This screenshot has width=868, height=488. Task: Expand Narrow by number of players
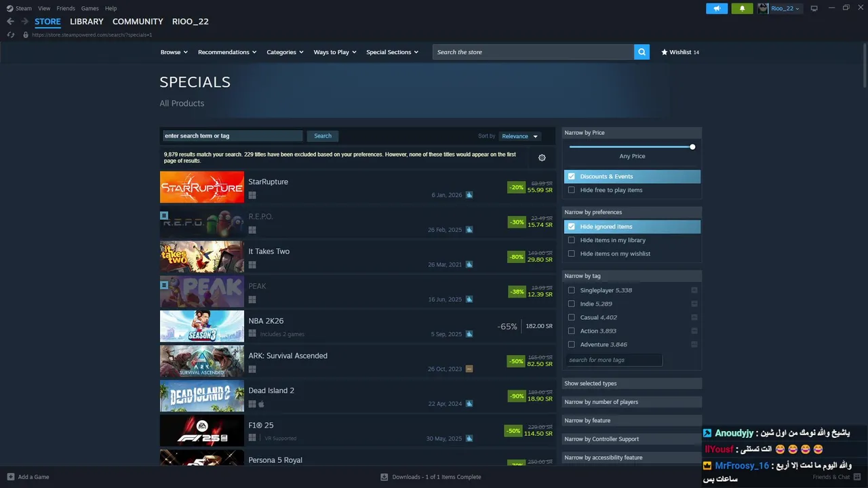[632, 402]
